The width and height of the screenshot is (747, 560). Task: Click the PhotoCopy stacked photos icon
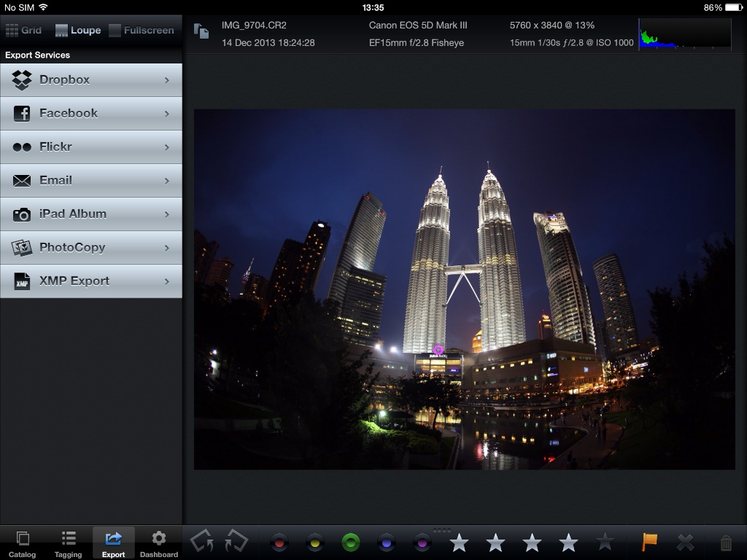[x=22, y=248]
